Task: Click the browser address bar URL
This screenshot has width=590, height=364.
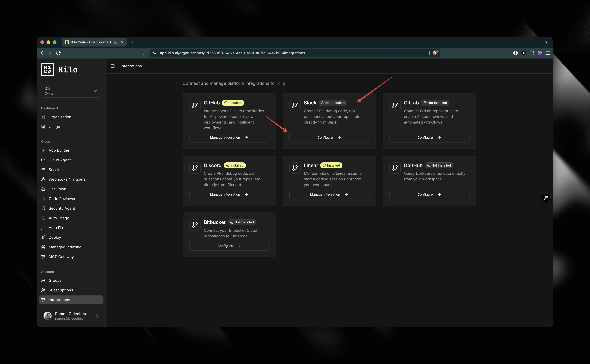Action: (x=232, y=53)
